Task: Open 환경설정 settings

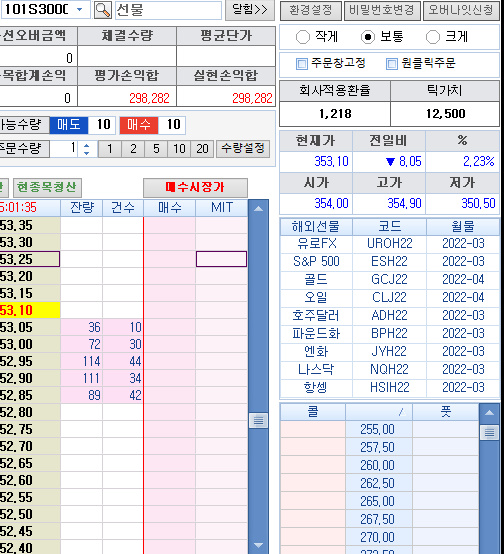Action: [x=311, y=11]
